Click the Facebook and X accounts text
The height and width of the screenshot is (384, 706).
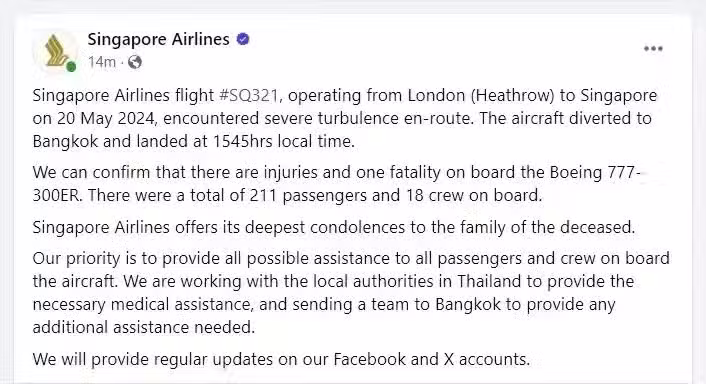tap(432, 359)
